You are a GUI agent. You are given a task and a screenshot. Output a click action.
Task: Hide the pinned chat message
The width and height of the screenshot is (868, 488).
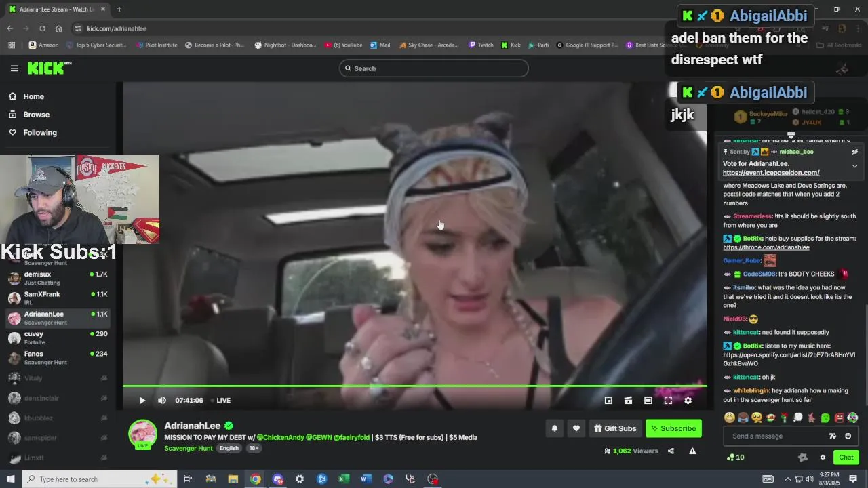click(x=854, y=152)
